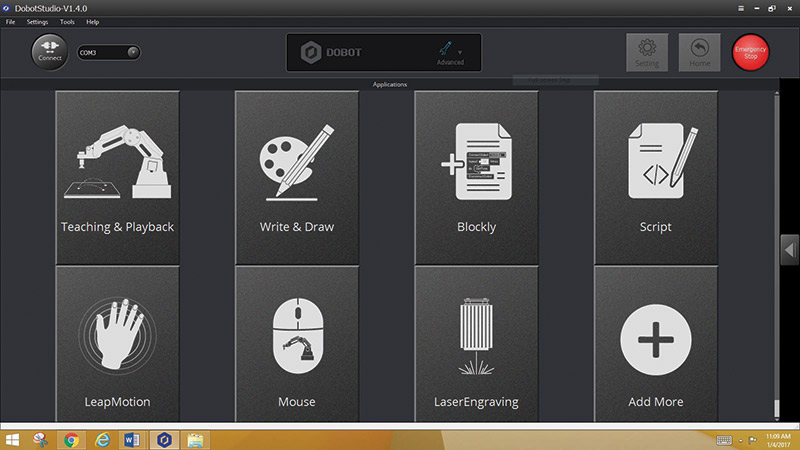Launch the Write & Draw application
800x450 pixels.
[297, 178]
